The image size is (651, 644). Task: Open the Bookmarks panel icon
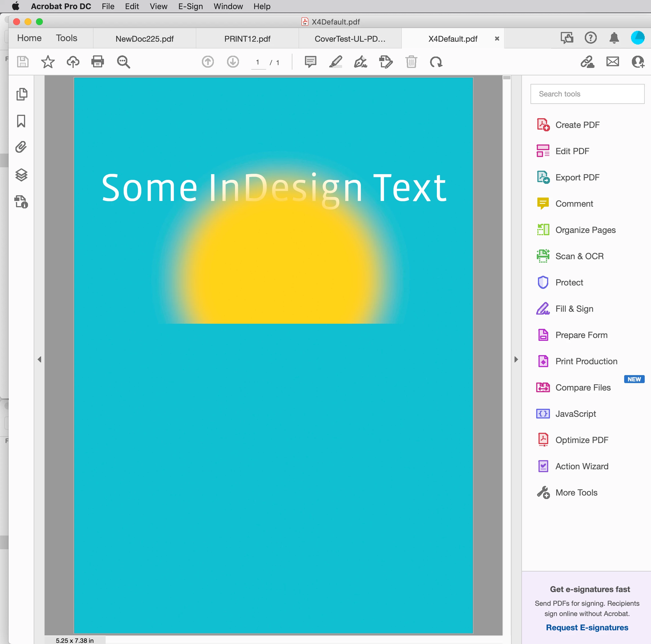pyautogui.click(x=21, y=121)
